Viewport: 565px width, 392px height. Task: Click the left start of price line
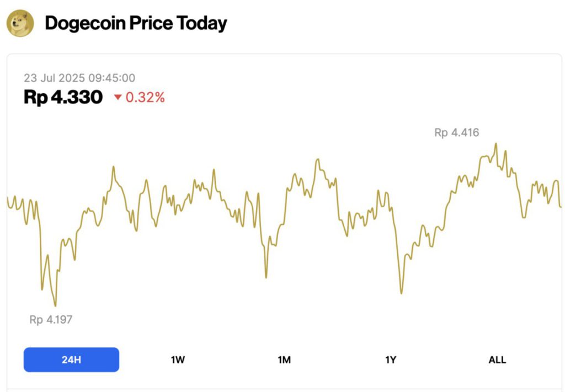[8, 198]
